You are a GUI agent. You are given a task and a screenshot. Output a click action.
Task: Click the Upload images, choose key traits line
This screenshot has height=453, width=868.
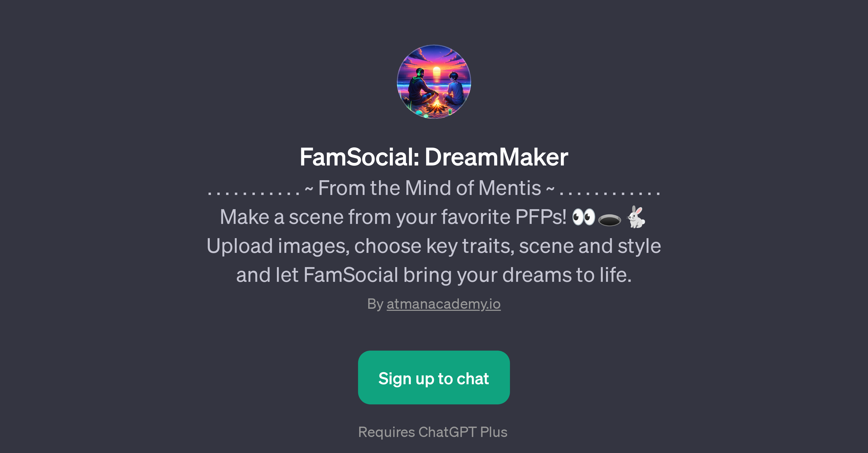[x=434, y=246]
